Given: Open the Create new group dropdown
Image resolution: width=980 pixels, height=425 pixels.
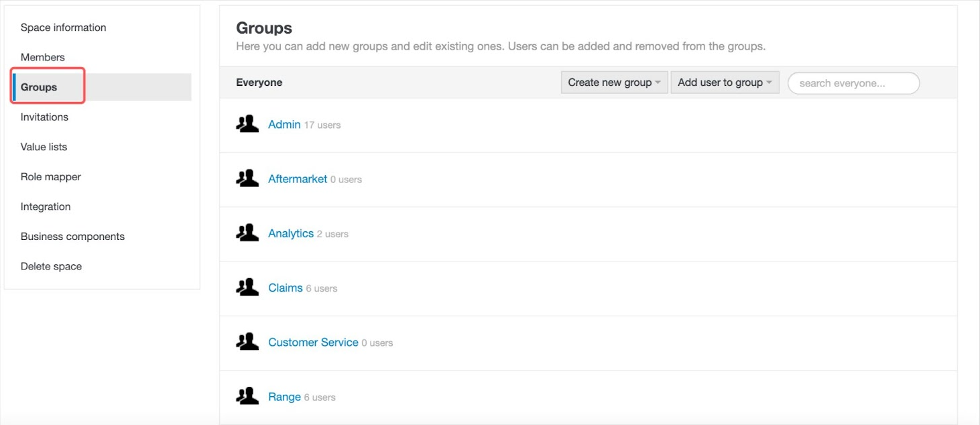Looking at the screenshot, I should [609, 82].
